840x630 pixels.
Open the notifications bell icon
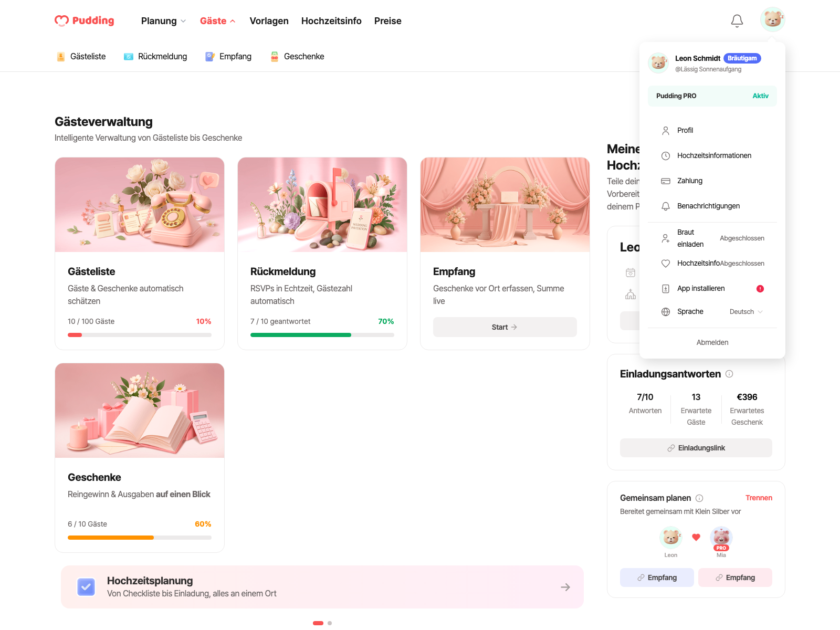[737, 20]
